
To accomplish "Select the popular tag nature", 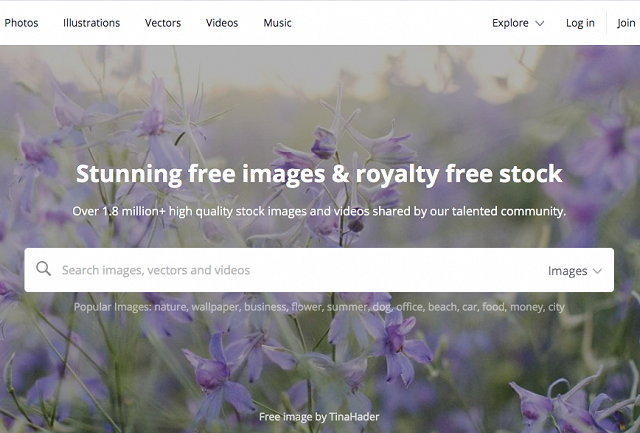I will (x=171, y=306).
